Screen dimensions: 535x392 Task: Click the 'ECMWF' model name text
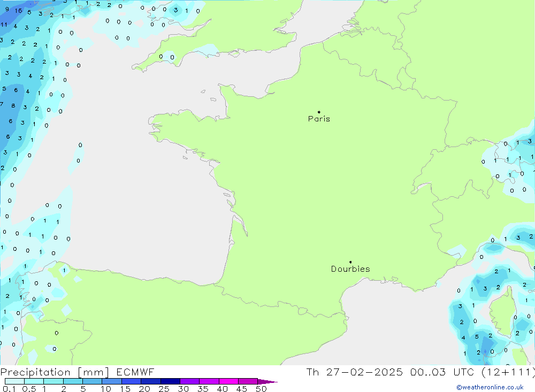click(x=135, y=372)
